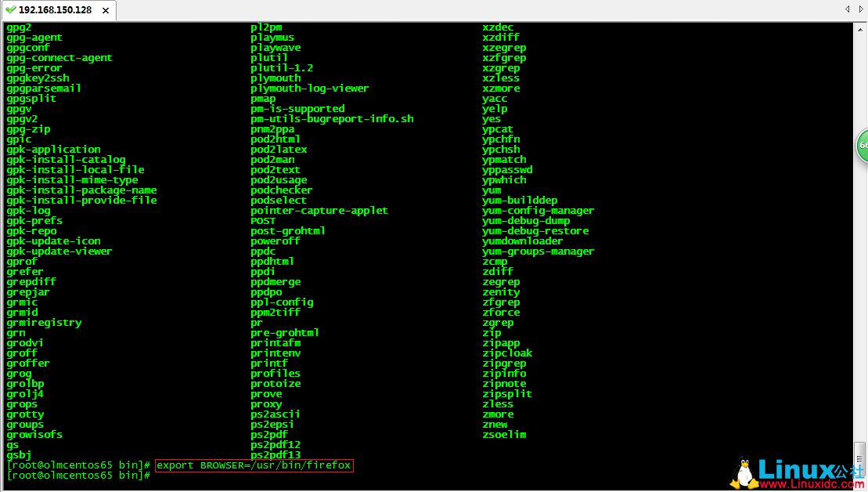868x492 pixels.
Task: Click the text 'ppl-config'
Action: (x=282, y=302)
